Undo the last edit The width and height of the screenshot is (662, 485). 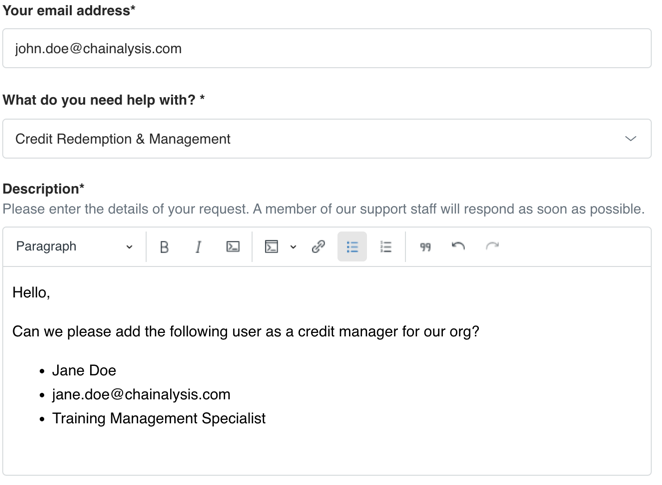tap(458, 247)
